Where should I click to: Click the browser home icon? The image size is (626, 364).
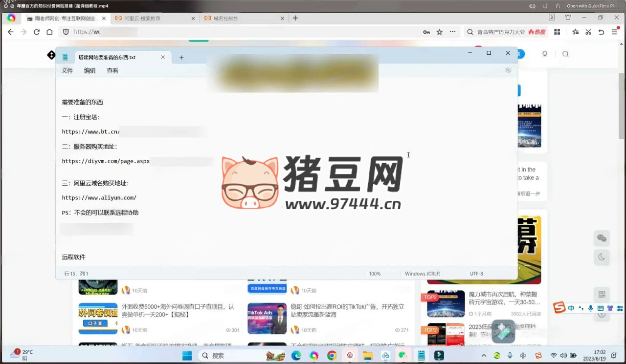49,32
